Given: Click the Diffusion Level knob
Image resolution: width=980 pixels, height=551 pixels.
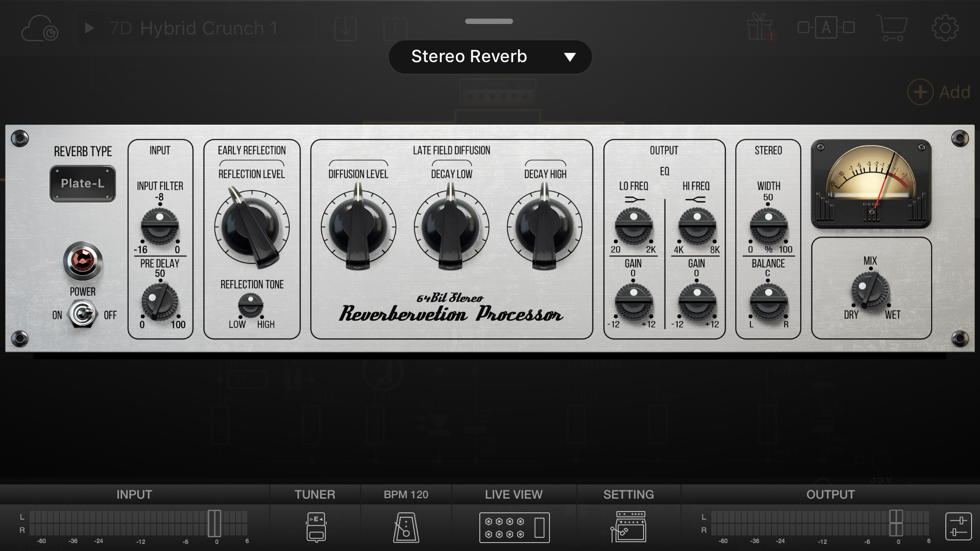Looking at the screenshot, I should pos(358,227).
